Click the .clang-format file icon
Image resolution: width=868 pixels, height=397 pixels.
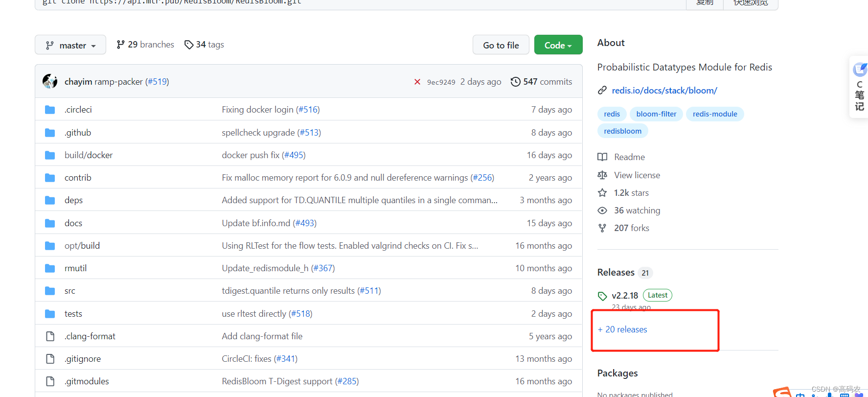point(50,336)
